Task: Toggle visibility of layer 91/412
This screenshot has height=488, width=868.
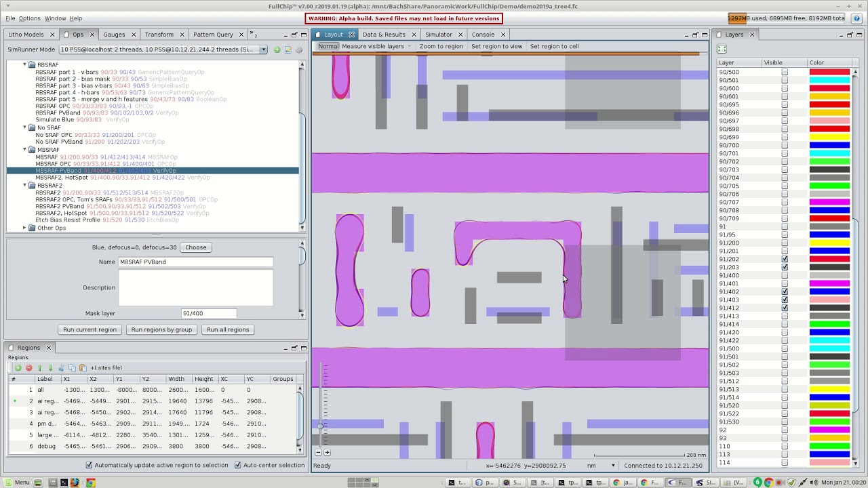Action: 785,308
